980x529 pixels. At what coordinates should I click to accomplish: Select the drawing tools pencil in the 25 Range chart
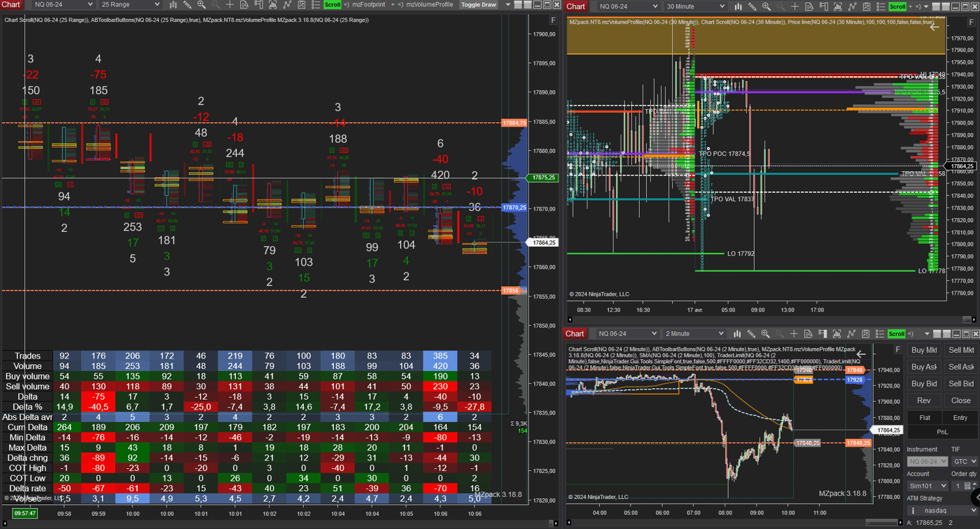pyautogui.click(x=188, y=5)
